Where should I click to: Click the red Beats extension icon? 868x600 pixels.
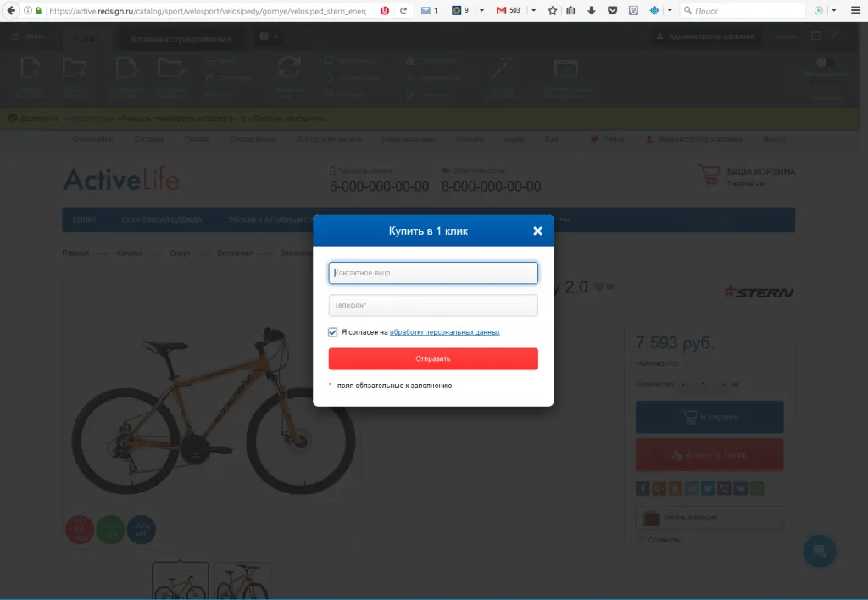coord(385,10)
